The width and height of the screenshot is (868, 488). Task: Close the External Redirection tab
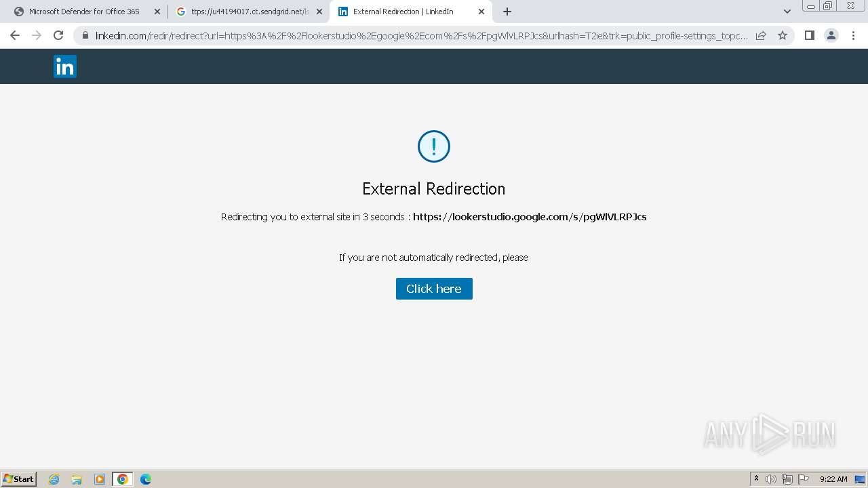pyautogui.click(x=481, y=12)
